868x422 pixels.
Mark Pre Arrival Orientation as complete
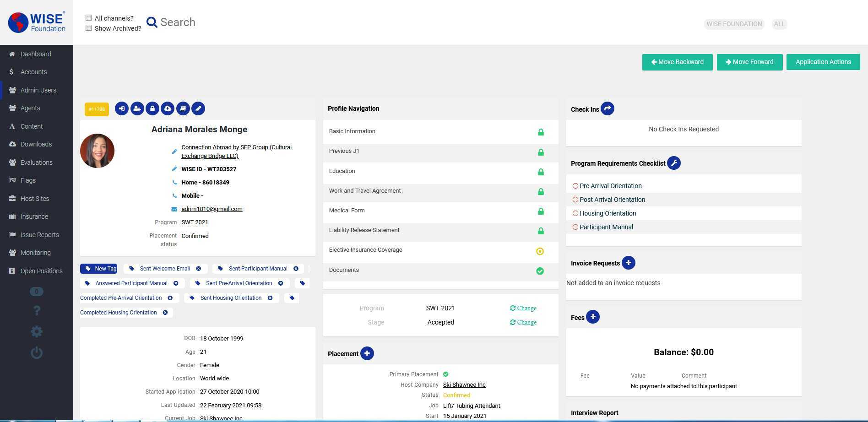tap(575, 186)
